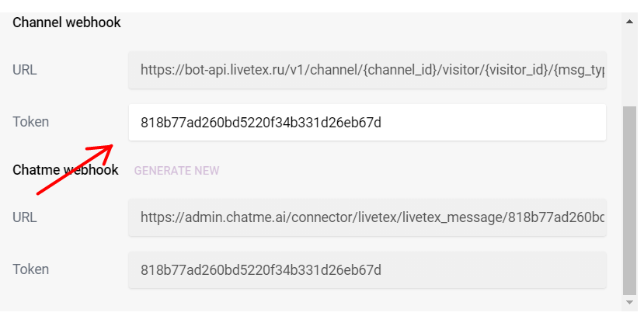Click the Chatme webhook URL field
644x316 pixels.
tap(367, 217)
